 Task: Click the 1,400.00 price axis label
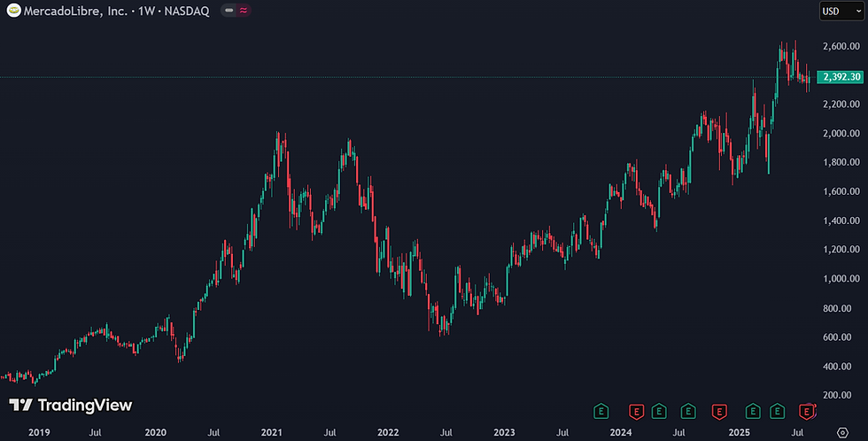coord(841,220)
